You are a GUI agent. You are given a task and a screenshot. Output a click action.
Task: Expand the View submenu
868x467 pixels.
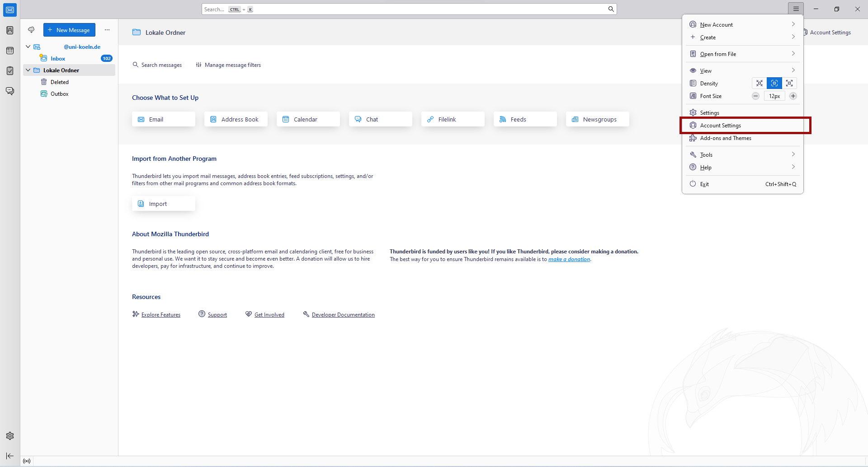coord(743,70)
